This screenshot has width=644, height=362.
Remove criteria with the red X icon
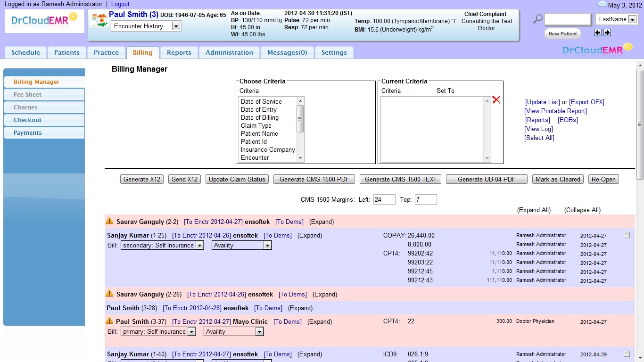tap(496, 100)
